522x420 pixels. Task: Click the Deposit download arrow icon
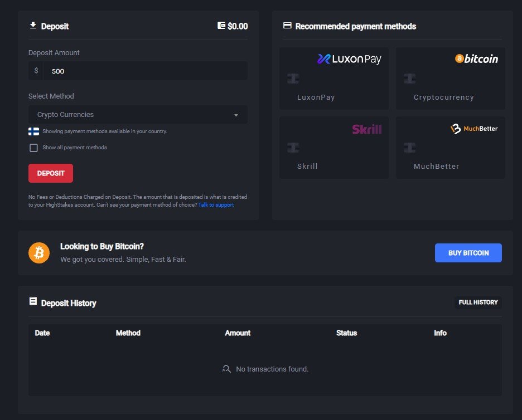[33, 25]
